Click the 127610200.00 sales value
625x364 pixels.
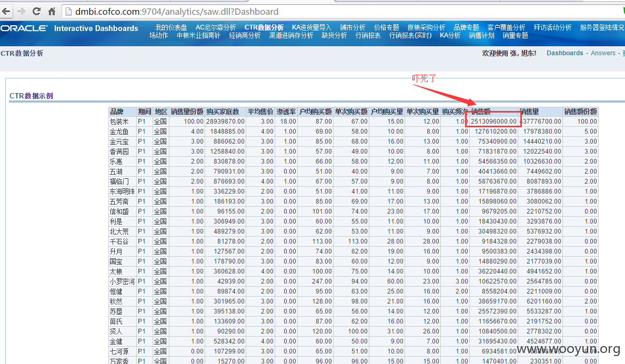point(496,132)
